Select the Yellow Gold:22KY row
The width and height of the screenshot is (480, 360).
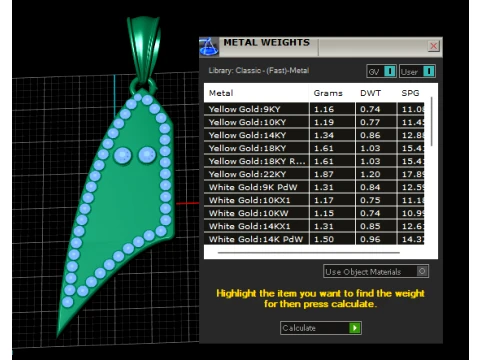pos(314,174)
